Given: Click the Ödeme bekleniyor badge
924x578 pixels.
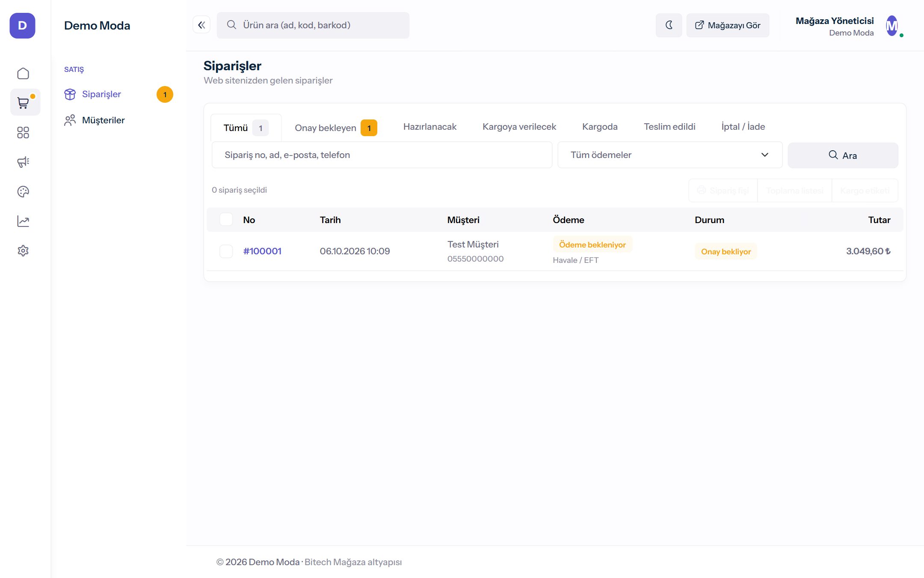Looking at the screenshot, I should (592, 244).
